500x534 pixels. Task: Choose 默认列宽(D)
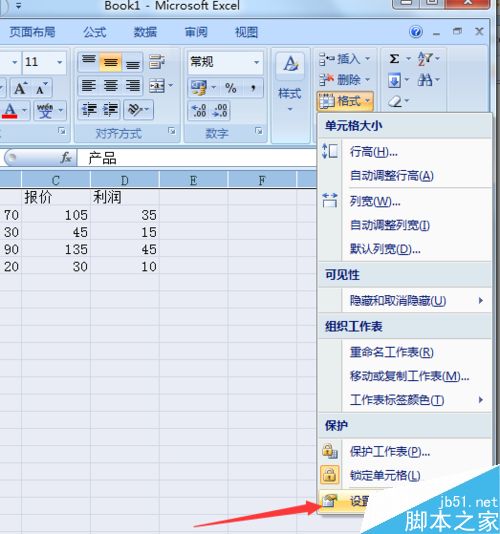(405, 249)
